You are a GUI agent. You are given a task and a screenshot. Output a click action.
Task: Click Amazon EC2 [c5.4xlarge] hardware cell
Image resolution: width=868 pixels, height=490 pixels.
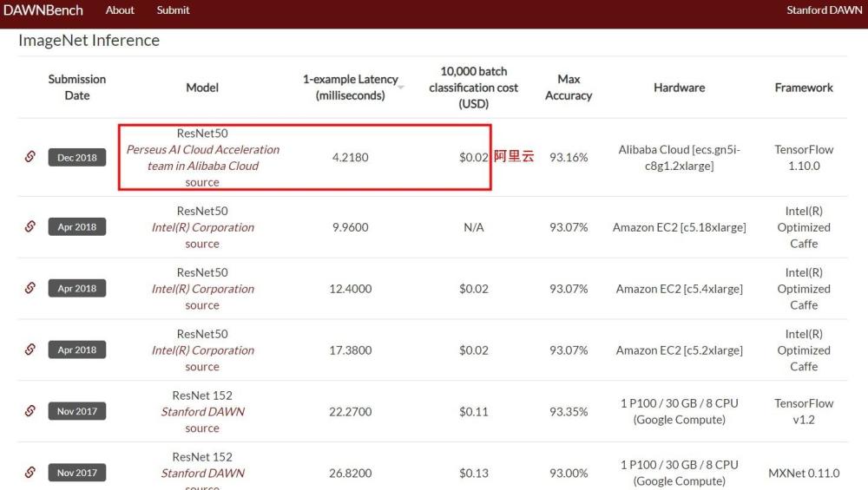(680, 289)
